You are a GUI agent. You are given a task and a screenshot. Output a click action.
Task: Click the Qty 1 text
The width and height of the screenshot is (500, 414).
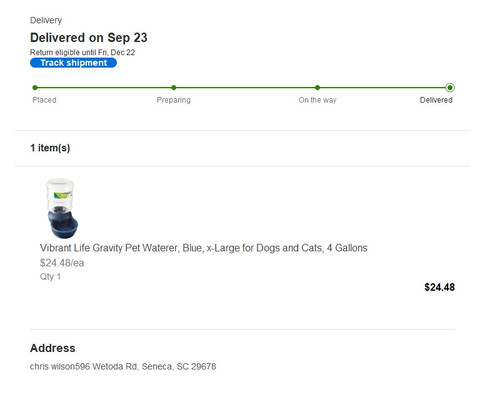tap(50, 277)
